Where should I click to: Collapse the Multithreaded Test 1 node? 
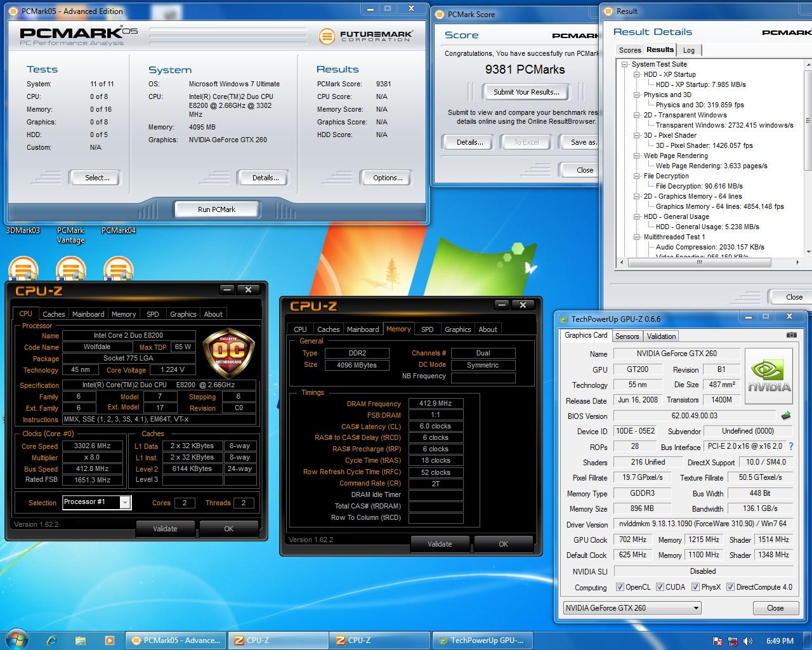coord(637,237)
